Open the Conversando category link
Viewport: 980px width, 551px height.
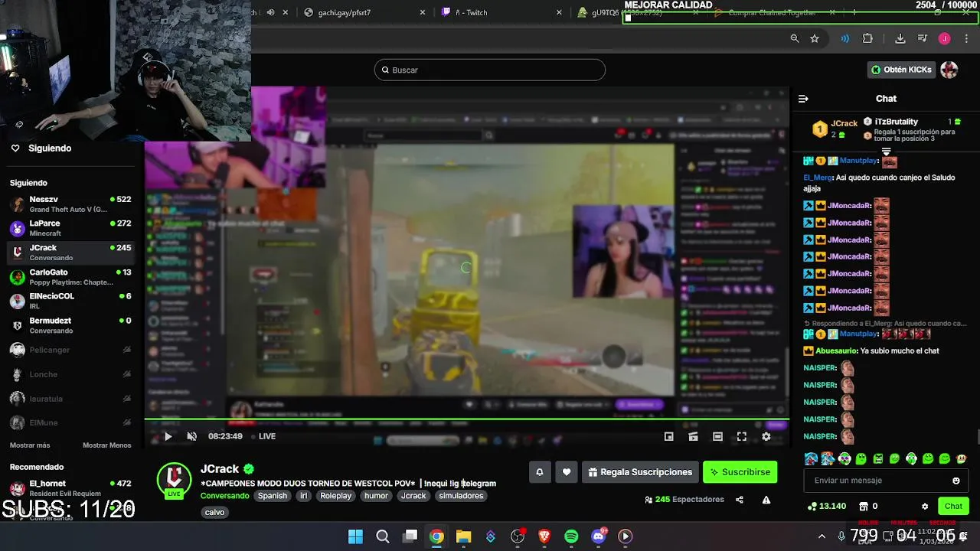224,496
